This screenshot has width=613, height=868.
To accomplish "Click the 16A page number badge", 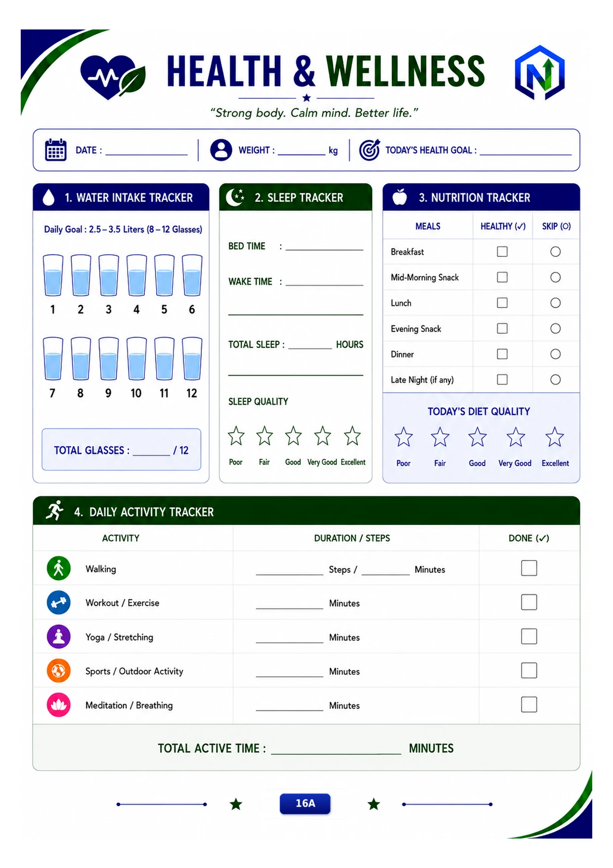I will (x=305, y=803).
